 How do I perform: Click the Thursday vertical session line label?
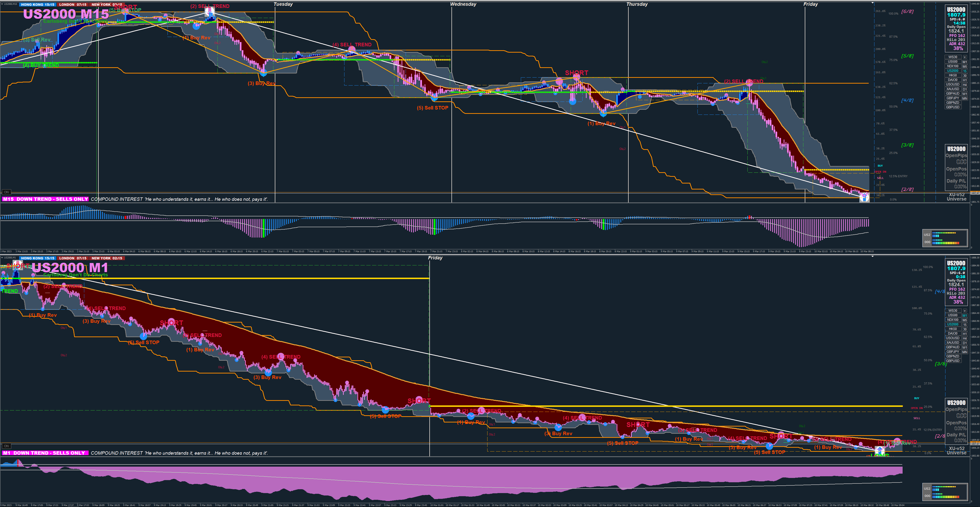(x=637, y=4)
